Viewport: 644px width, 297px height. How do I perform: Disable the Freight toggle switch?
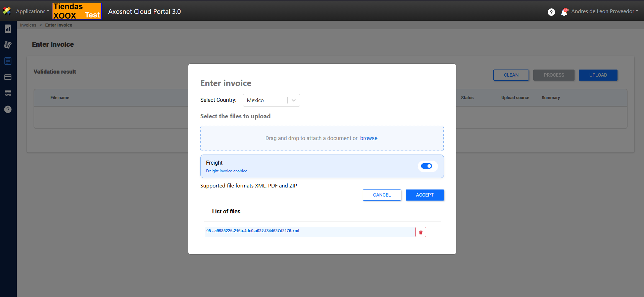(x=427, y=166)
